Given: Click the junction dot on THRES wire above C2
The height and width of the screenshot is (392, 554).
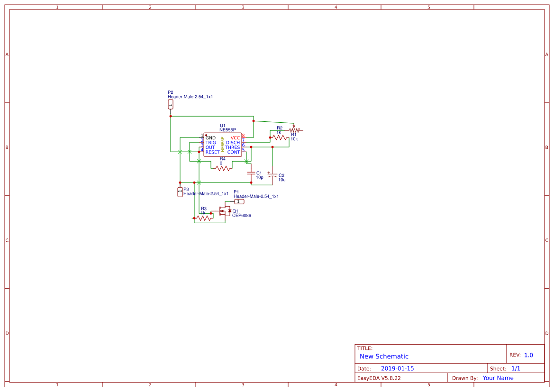Looking at the screenshot, I should point(272,147).
